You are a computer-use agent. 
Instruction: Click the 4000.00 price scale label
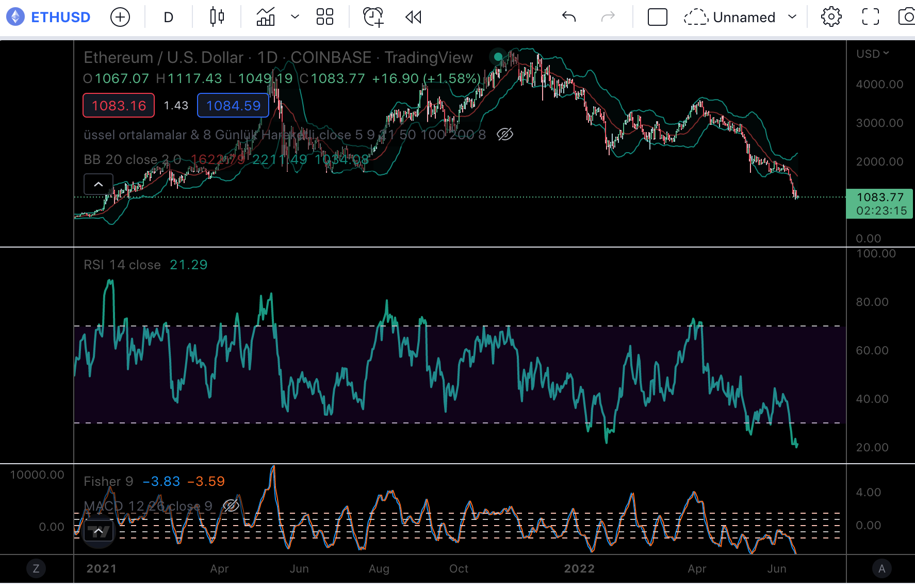[x=879, y=84]
